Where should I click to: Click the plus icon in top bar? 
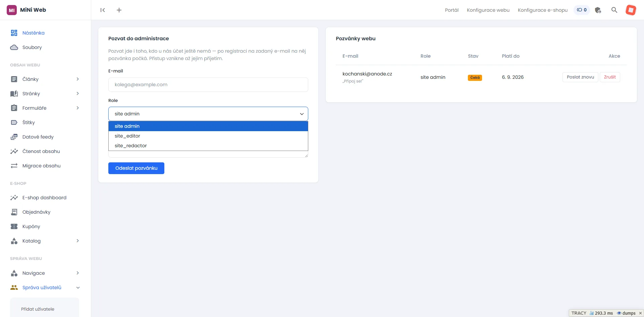[119, 10]
